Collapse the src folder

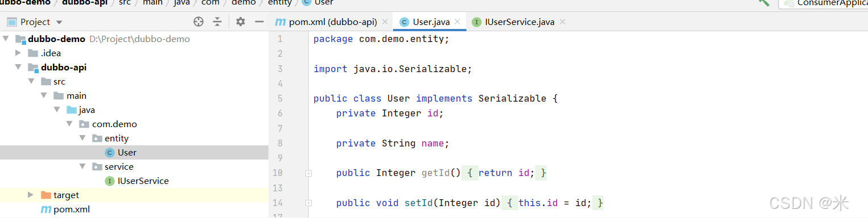[x=31, y=82]
